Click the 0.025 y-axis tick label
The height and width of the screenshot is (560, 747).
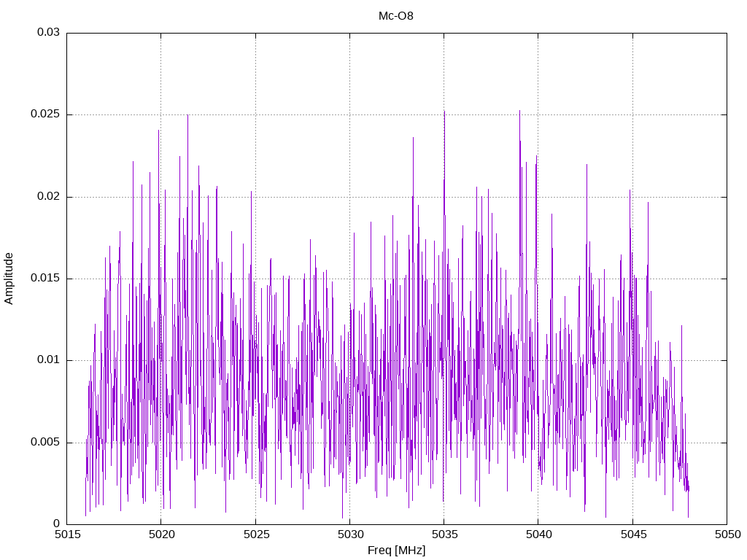(45, 114)
